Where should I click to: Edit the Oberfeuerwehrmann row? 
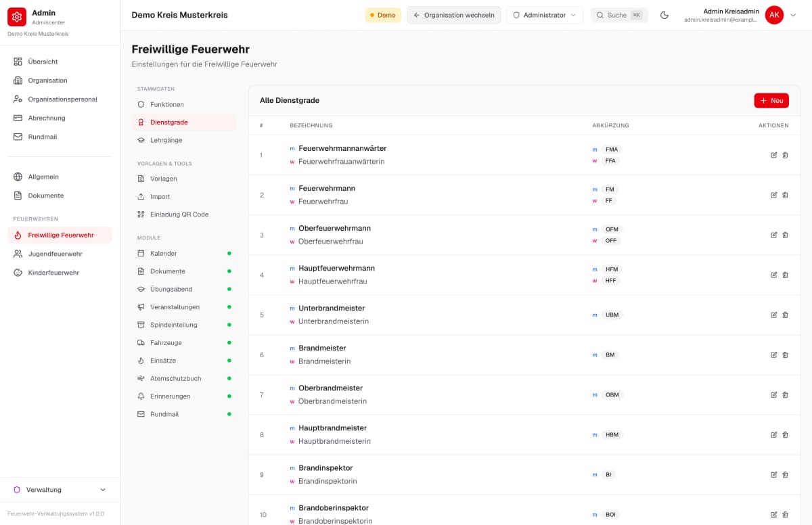774,235
